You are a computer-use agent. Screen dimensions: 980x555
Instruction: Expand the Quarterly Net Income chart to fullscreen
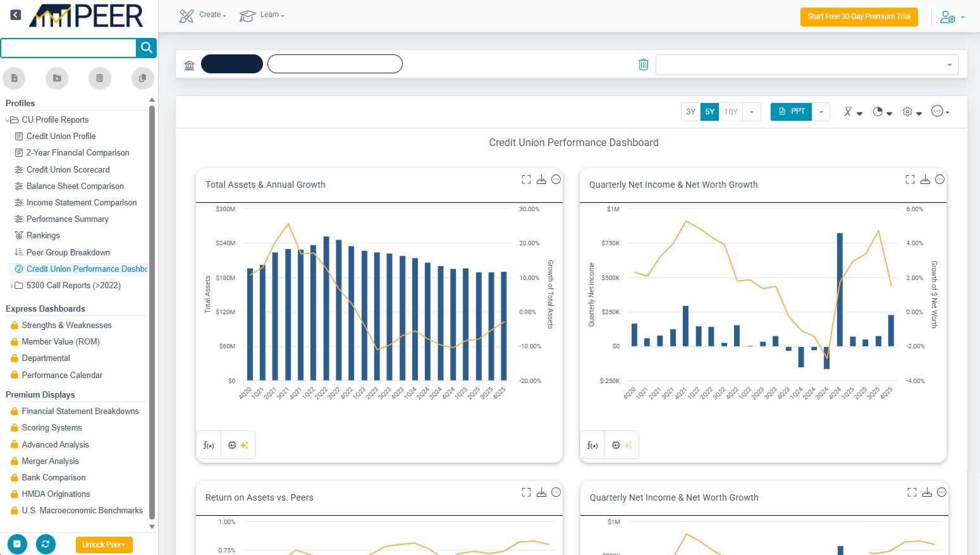910,179
